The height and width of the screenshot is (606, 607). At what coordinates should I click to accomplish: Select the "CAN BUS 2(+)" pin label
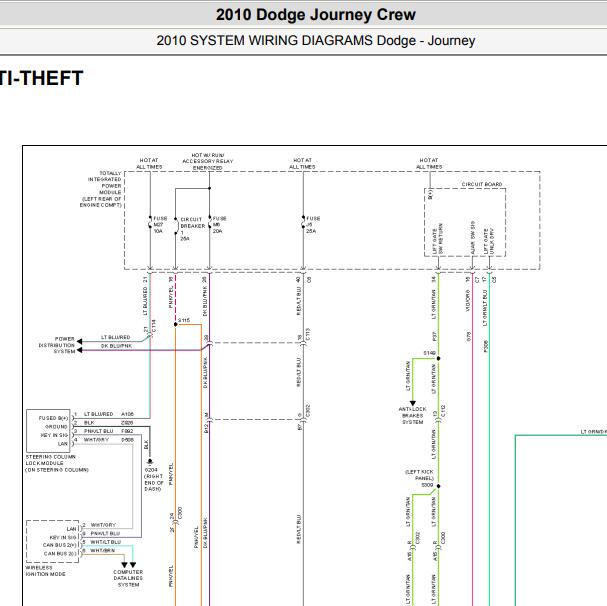(60, 545)
